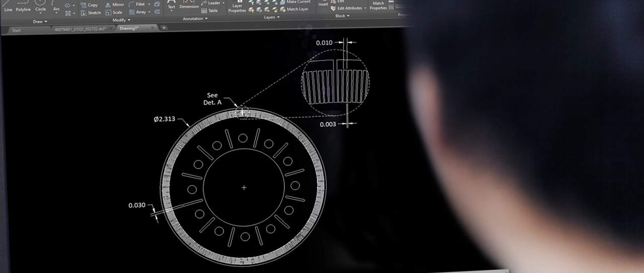This screenshot has width=644, height=273.
Task: Expand the Annotation panel dropdown
Action: tap(195, 19)
